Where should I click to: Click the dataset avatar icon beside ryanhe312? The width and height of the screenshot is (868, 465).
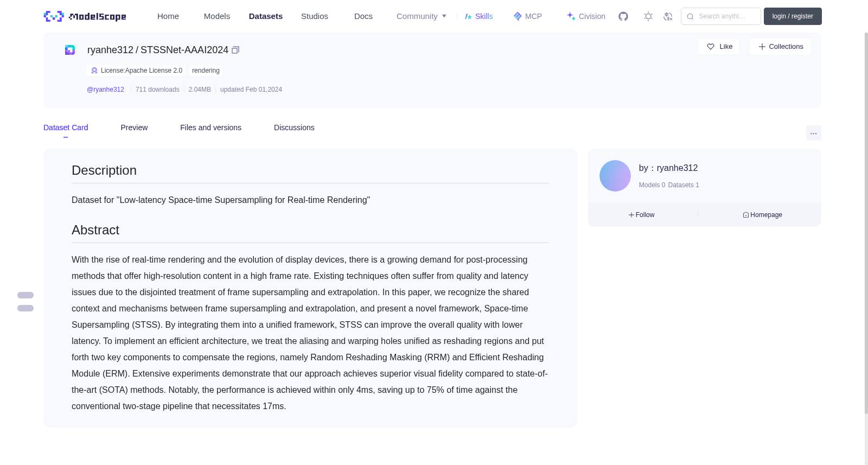pos(70,50)
